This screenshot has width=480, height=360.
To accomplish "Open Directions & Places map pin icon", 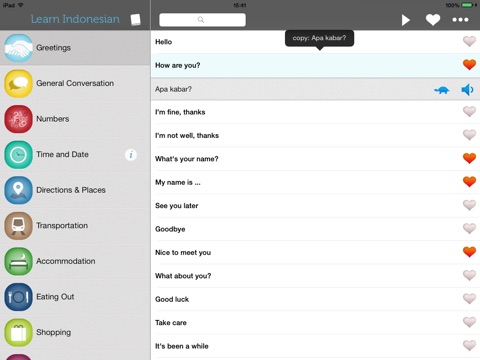I will point(18,190).
